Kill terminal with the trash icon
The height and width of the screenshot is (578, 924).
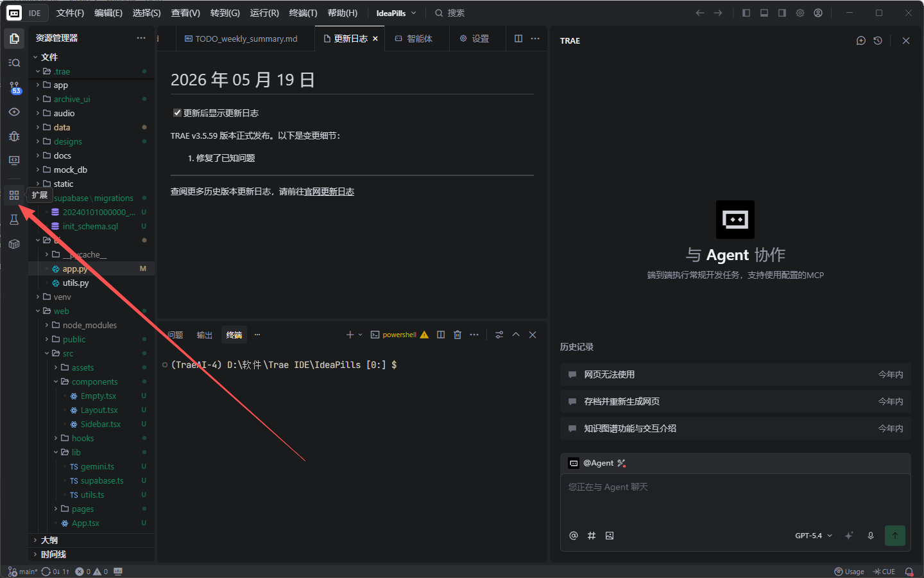tap(458, 335)
